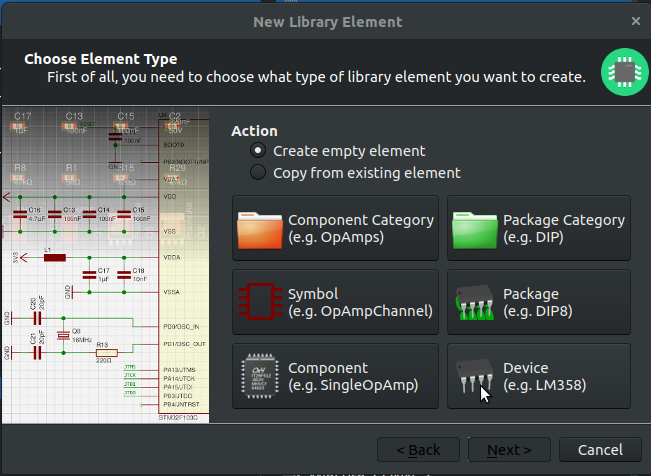Cancel the New Library Element wizard
Screen dimensions: 651x476
pyautogui.click(x=600, y=449)
